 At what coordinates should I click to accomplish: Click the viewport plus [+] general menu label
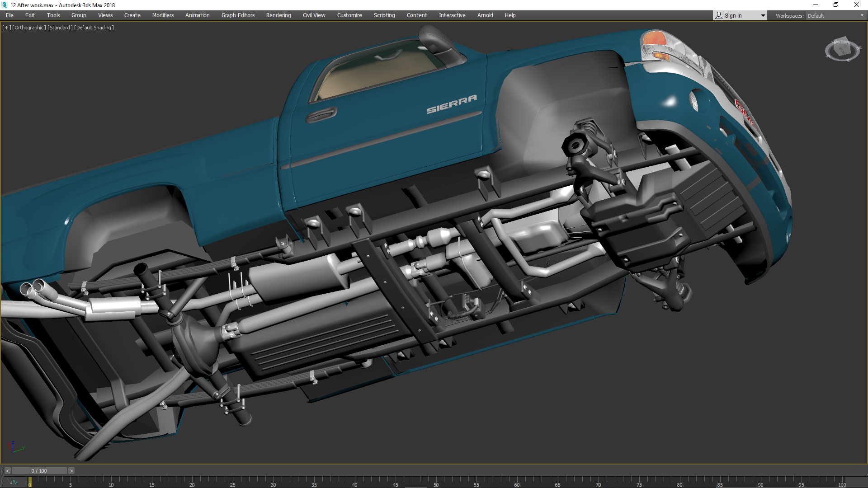point(6,28)
